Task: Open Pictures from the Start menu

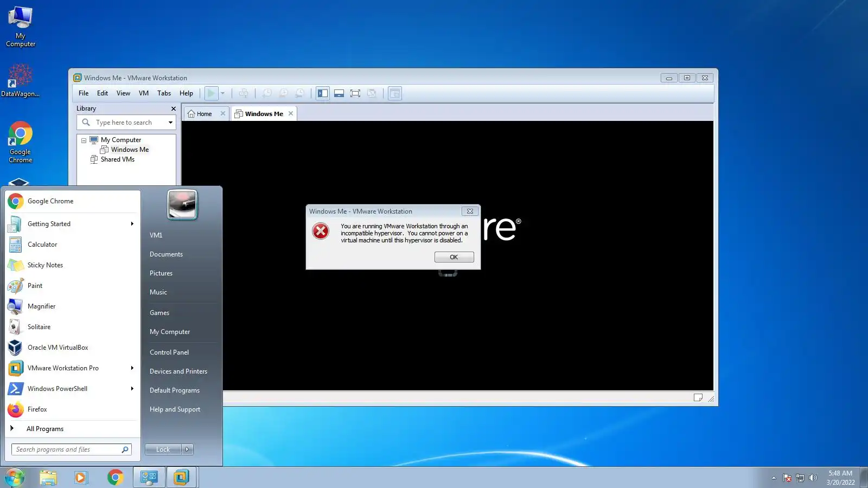Action: point(161,273)
